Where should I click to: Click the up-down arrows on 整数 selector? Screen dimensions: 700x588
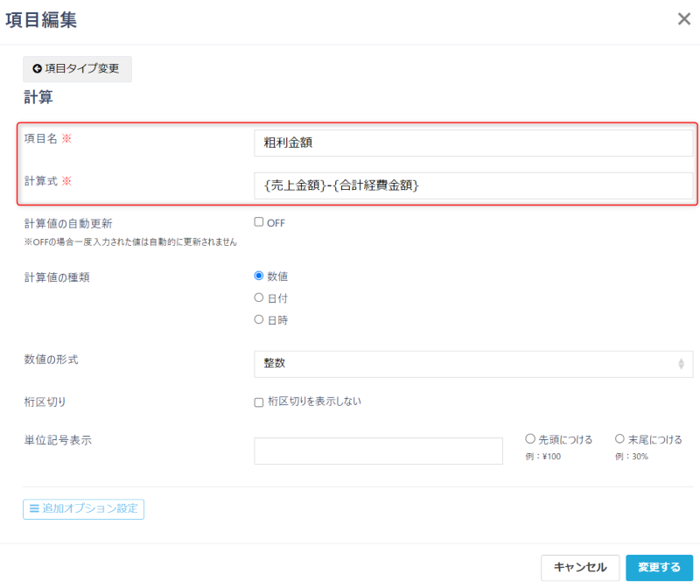pos(681,363)
